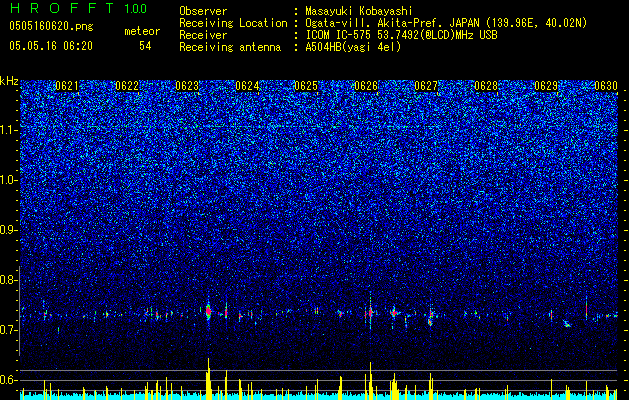The image size is (629, 400).
Task: Click the 0628 time marker
Action: 486,86
